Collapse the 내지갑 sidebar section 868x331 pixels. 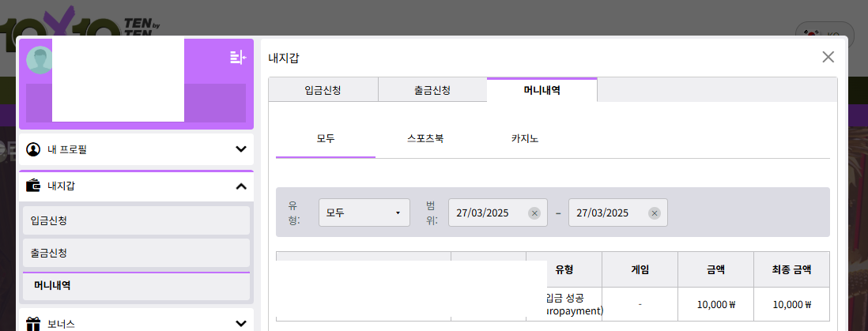241,186
